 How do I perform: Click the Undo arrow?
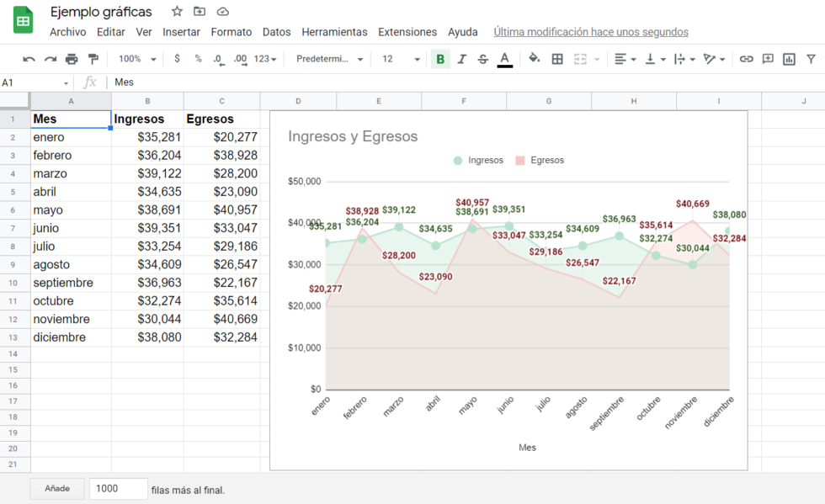click(29, 59)
